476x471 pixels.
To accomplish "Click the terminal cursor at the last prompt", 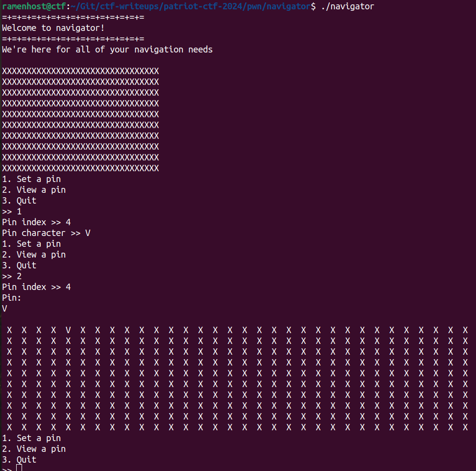I will [x=19, y=468].
